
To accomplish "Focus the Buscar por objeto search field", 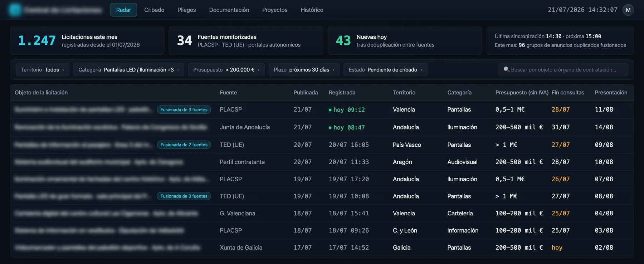I will pyautogui.click(x=563, y=70).
